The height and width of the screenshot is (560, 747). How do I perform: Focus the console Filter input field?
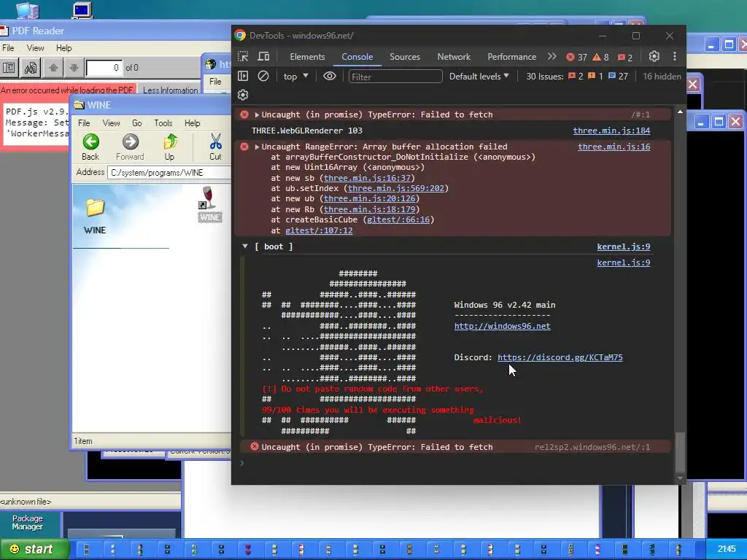tap(395, 77)
